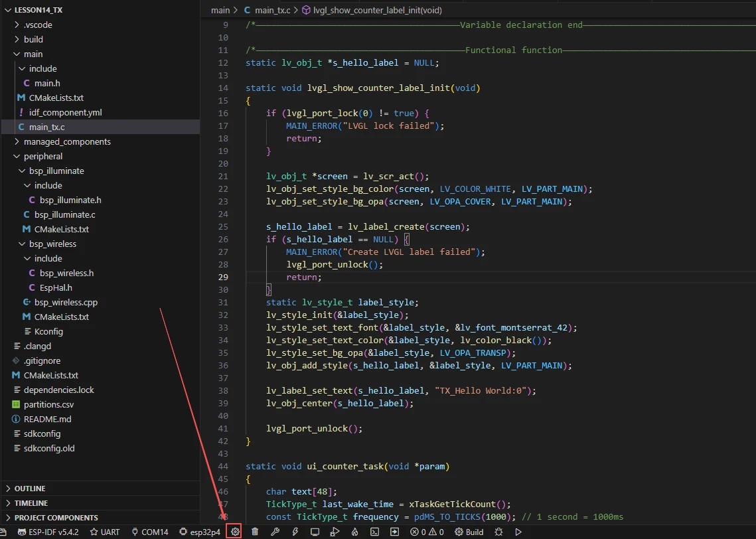The image size is (756, 539).
Task: Open errors and warnings problems indicator
Action: (x=427, y=532)
